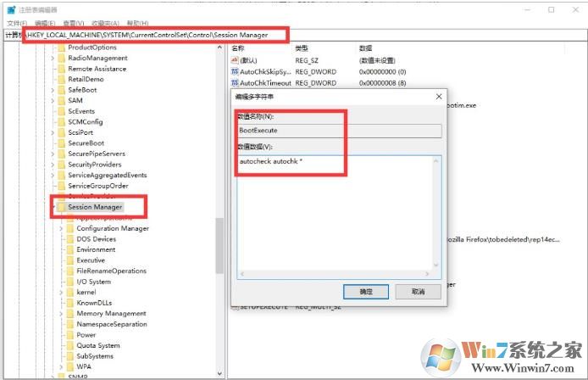Click the key tree scrollbar down arrow
Viewport: 588px width, 380px height.
coord(219,373)
